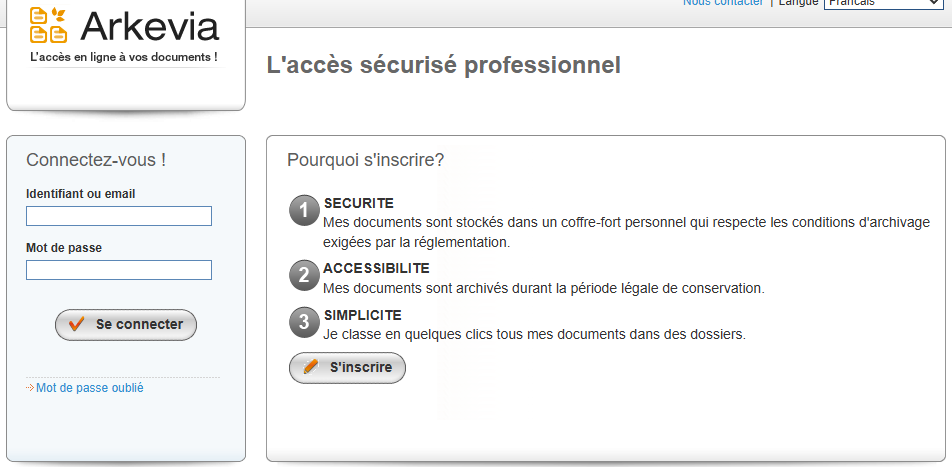The height and width of the screenshot is (467, 952).
Task: Click the number 1 circle beside SECURITE
Action: 304,211
